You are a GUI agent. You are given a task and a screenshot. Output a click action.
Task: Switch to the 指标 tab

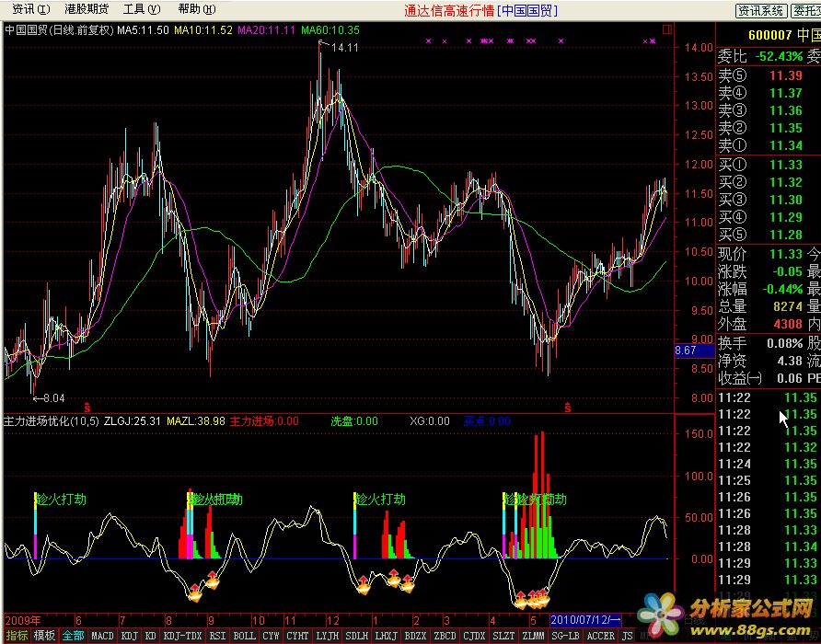point(17,636)
